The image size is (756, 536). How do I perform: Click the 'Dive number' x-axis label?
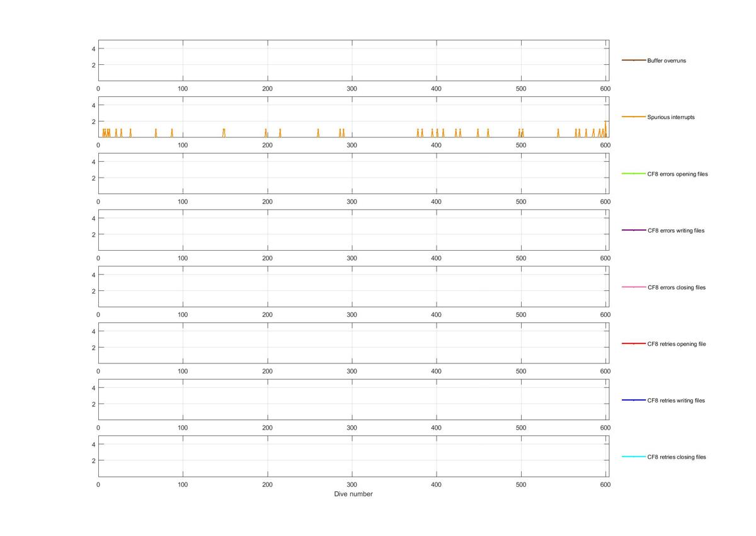[353, 494]
